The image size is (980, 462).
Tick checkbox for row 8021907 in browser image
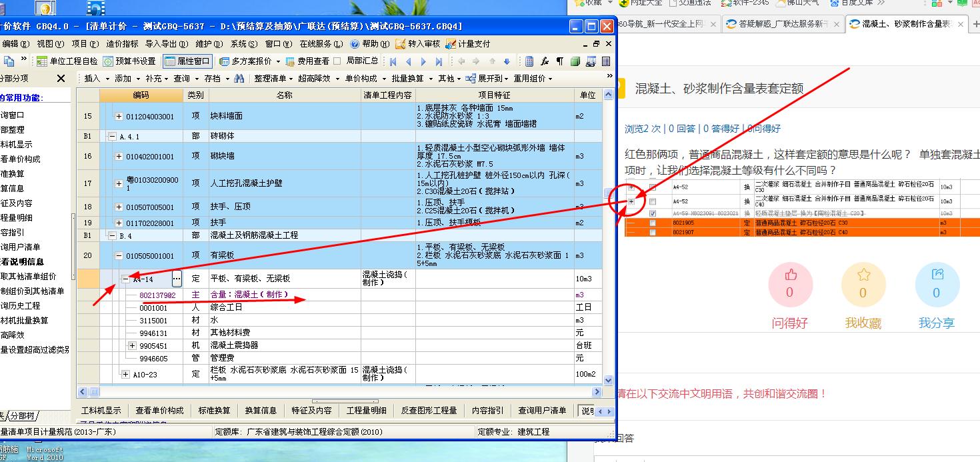pos(653,233)
